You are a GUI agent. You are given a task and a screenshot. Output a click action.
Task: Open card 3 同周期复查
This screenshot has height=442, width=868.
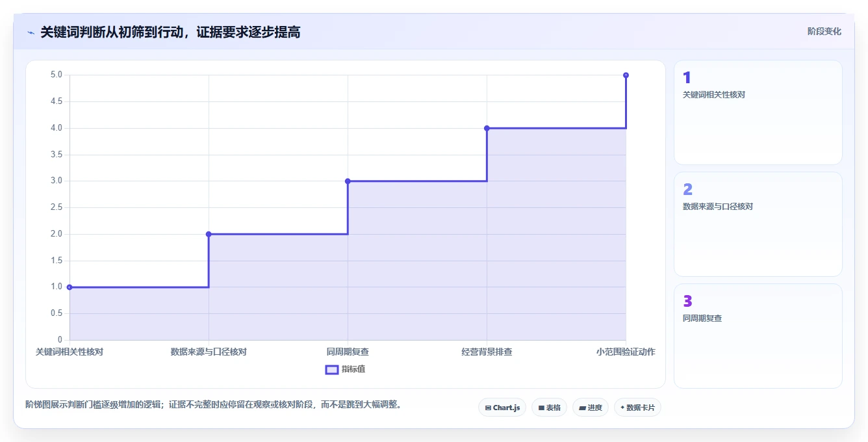(758, 336)
